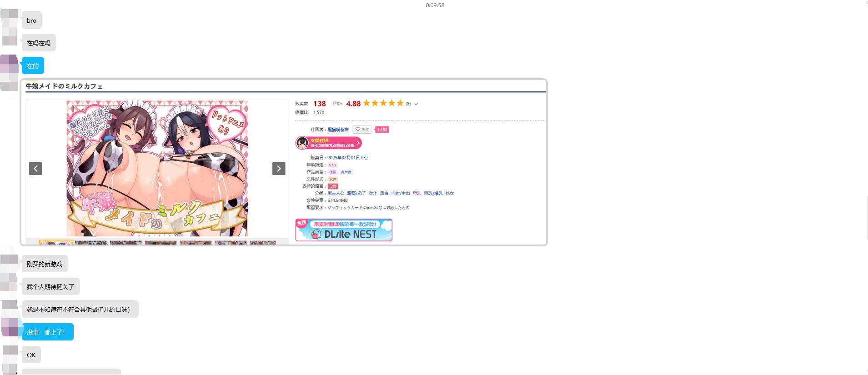Select the message '就是不知道符不符合其他哥们儿的口味)'
Image resolution: width=868 pixels, height=375 pixels.
[80, 310]
